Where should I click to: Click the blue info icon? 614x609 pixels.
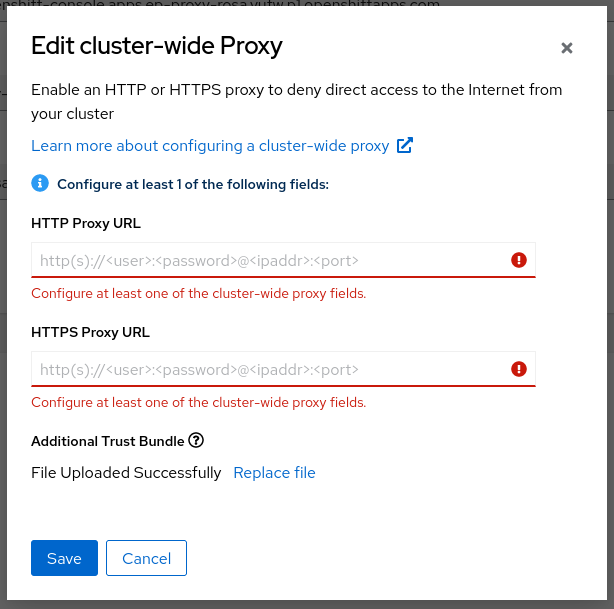pyautogui.click(x=40, y=183)
